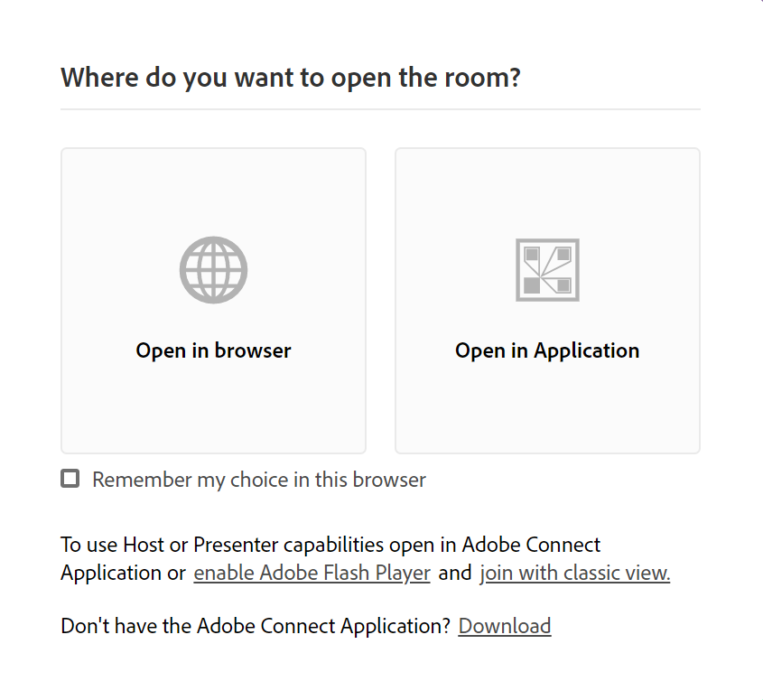Click blank area above the globe in browser tile
The height and width of the screenshot is (700, 763).
(213, 190)
